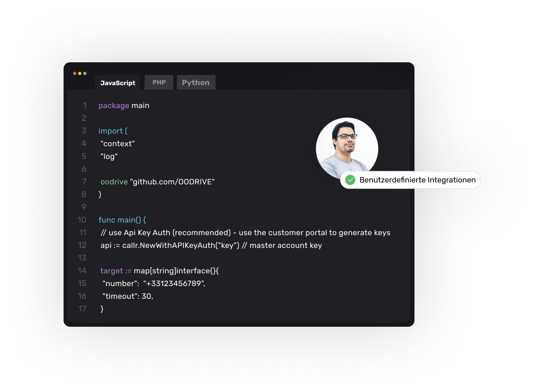The image size is (545, 392).
Task: Open the PHP tab
Action: tap(159, 82)
